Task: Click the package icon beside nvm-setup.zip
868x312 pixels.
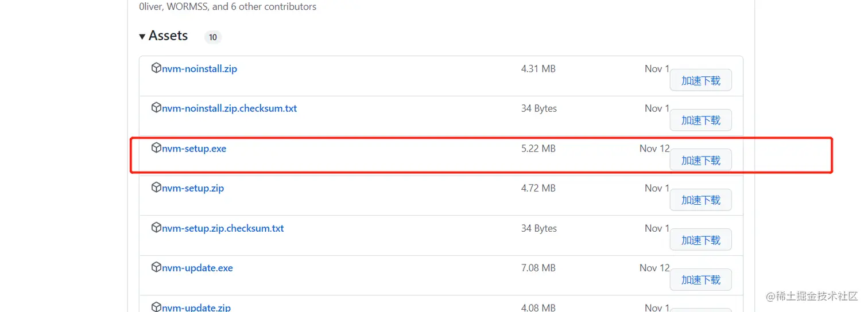Action: point(156,188)
